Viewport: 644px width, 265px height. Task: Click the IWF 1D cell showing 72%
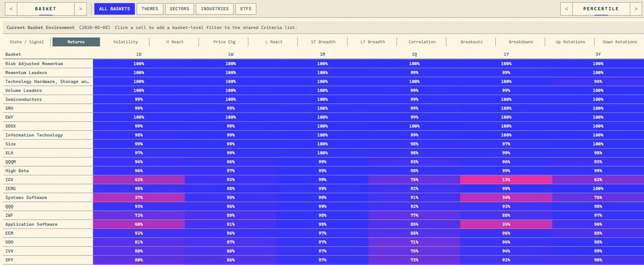point(139,216)
